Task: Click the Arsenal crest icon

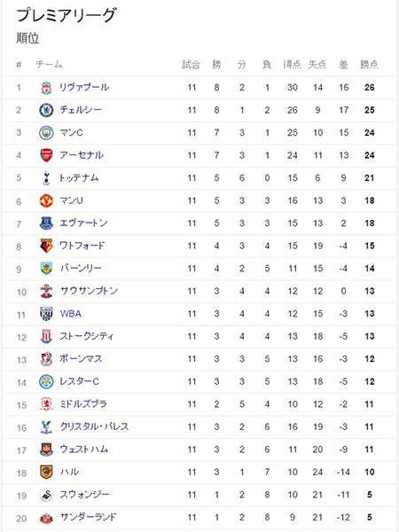Action: 46,155
